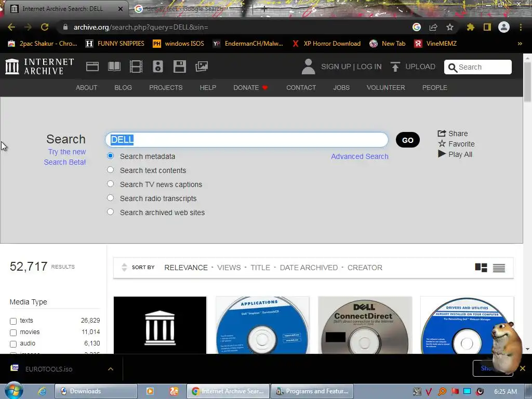Click Play All link

[455, 154]
